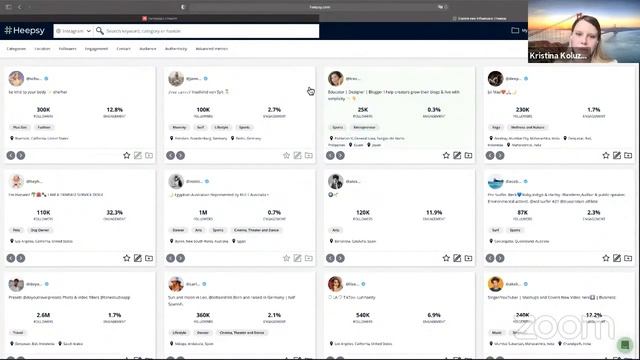Click the Surf tag on 100K followers card
640x360 pixels.
tap(200, 127)
